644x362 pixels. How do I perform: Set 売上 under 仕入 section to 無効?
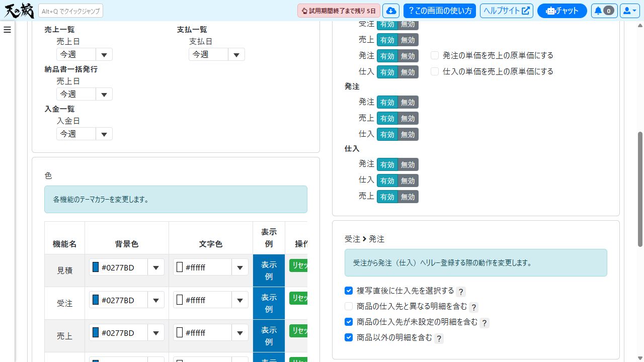tap(408, 197)
